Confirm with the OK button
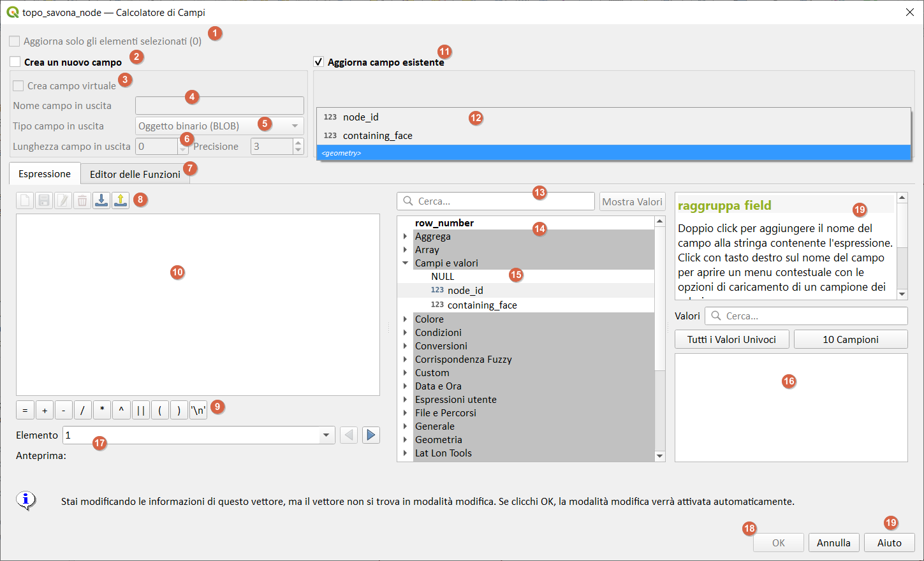 [779, 543]
